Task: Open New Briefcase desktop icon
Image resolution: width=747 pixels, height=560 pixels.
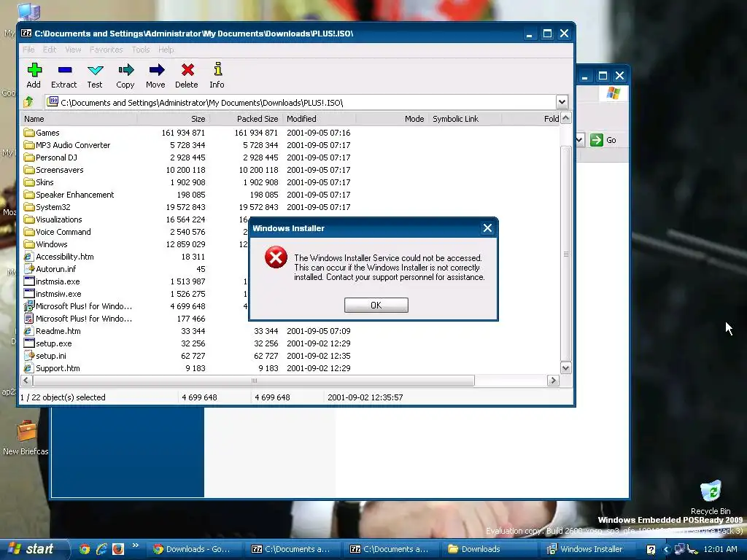Action: pyautogui.click(x=26, y=438)
